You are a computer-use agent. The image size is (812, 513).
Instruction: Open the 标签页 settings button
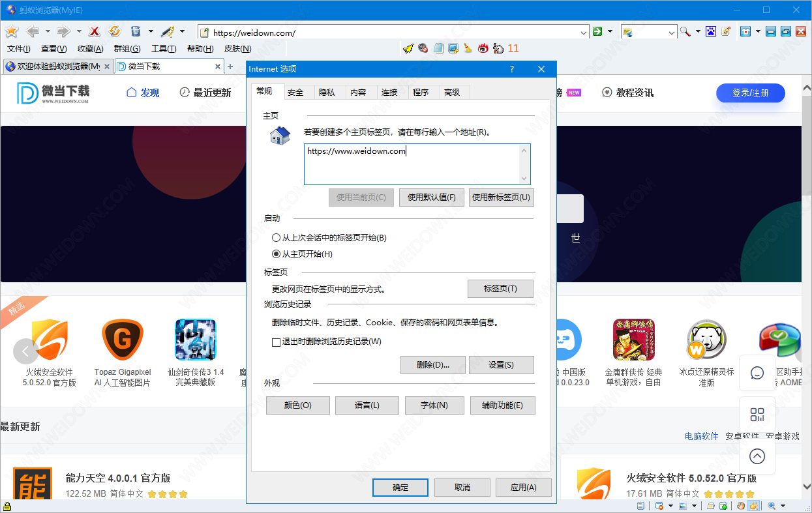500,289
